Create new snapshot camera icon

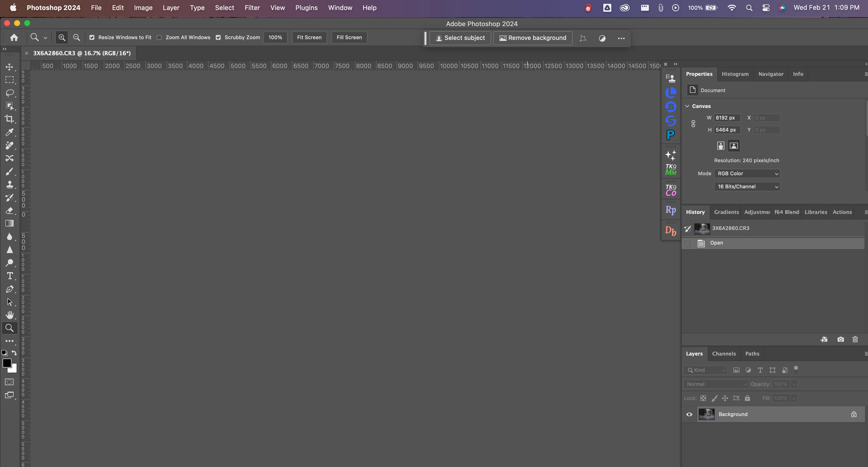[840, 339]
